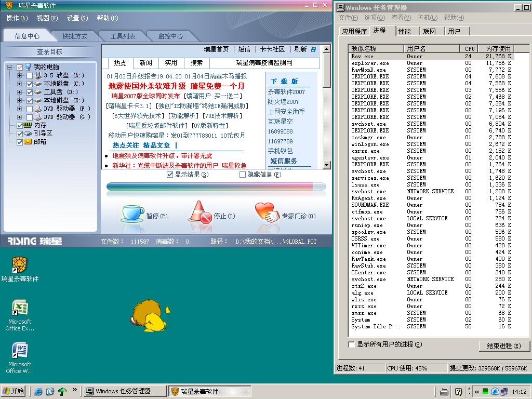Open Rising Antivirus desktop shortcut

20,270
